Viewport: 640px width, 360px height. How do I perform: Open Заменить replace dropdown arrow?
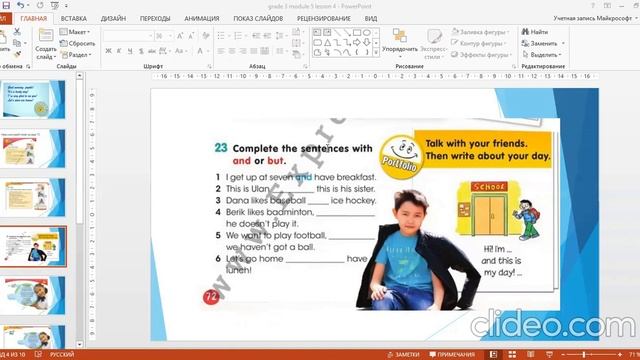(563, 43)
